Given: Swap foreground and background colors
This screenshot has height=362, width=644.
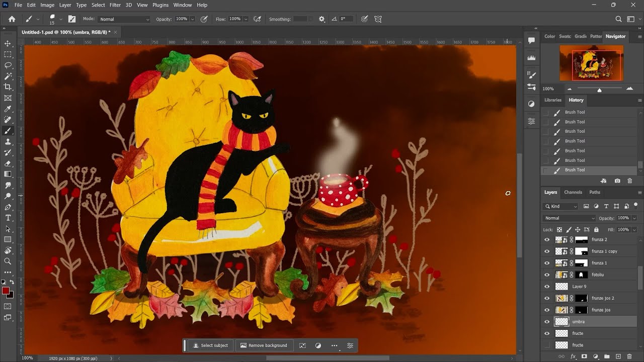Looking at the screenshot, I should click(x=12, y=283).
